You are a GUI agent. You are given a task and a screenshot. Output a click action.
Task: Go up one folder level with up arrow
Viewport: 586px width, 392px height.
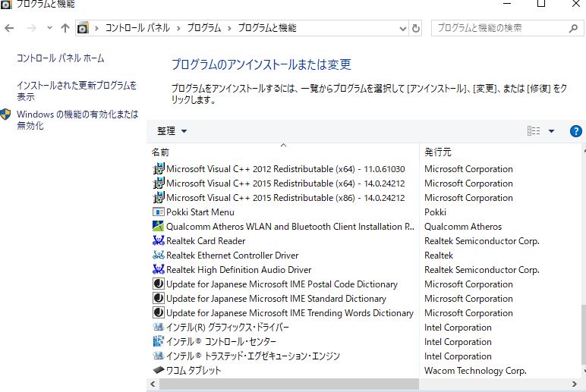[x=65, y=28]
